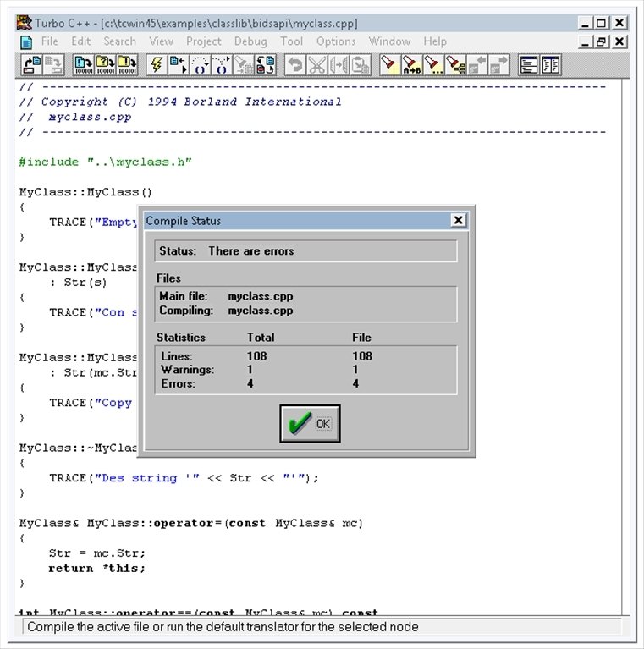This screenshot has height=649, width=644.
Task: Click the Turbo C++ application icon in title bar
Action: (x=24, y=23)
